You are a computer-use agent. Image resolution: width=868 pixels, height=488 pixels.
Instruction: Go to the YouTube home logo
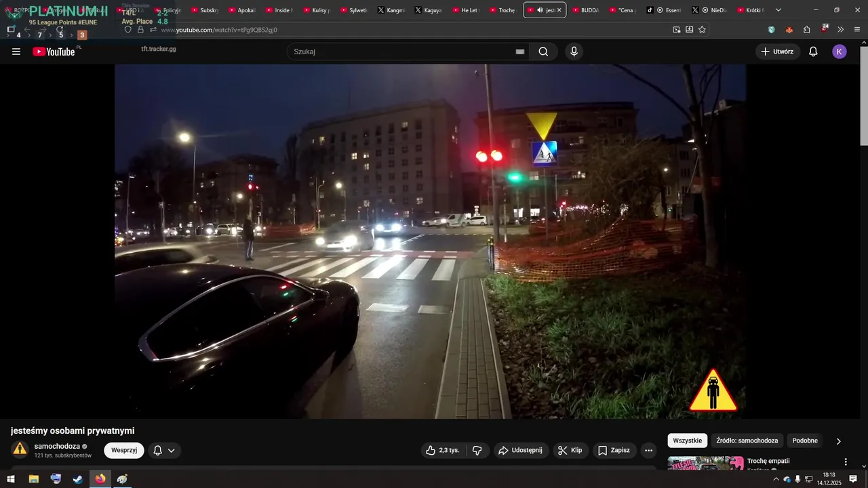54,52
